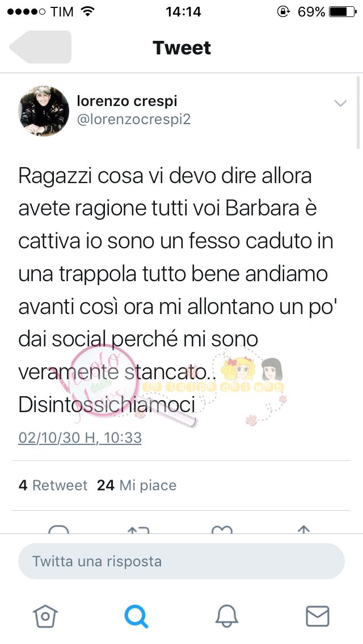Expand the tweet options chevron

coord(340,103)
